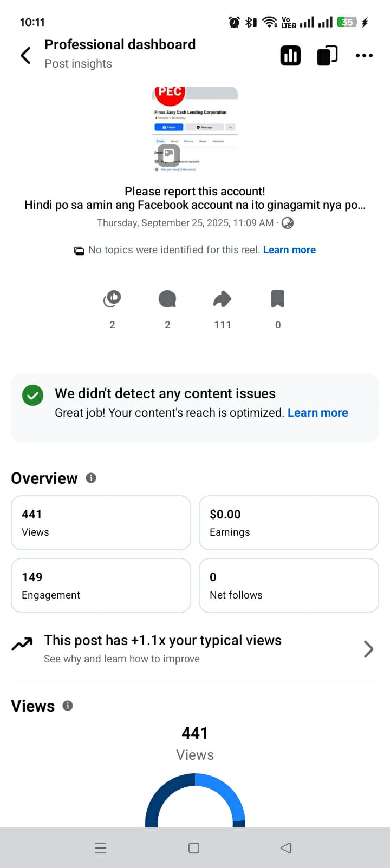Click the Views section info icon
This screenshot has height=868, width=390.
(x=68, y=706)
